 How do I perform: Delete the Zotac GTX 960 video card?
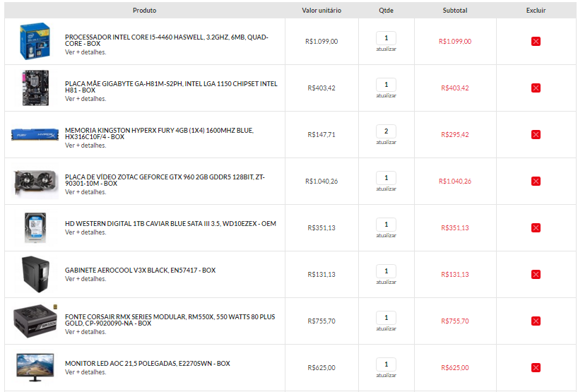pyautogui.click(x=536, y=182)
